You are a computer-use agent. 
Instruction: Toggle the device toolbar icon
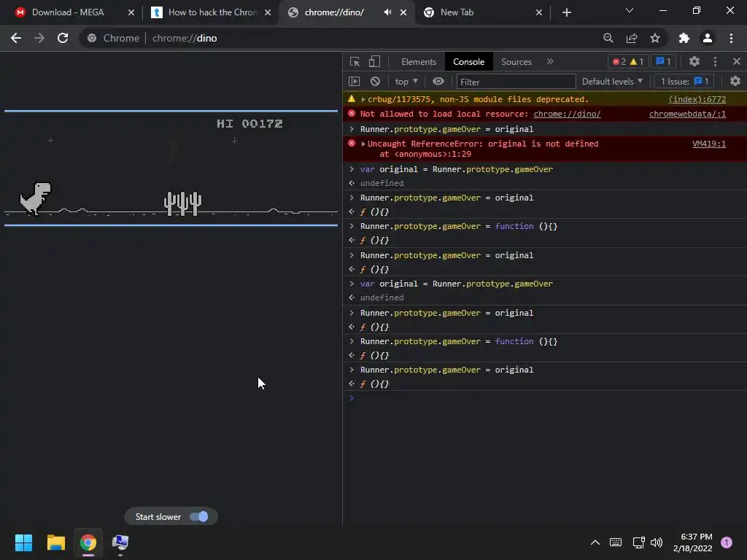click(x=374, y=61)
